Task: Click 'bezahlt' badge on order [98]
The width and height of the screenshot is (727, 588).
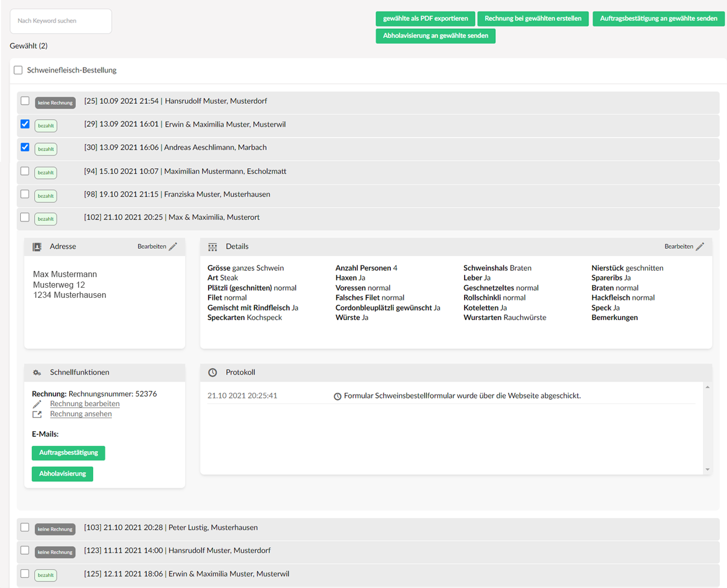Action: (46, 196)
